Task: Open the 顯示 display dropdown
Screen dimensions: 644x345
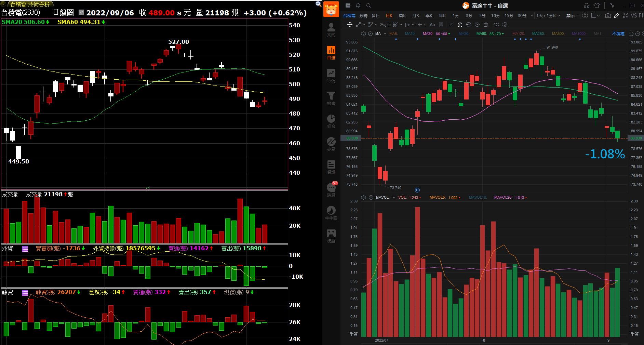Action: click(x=573, y=15)
